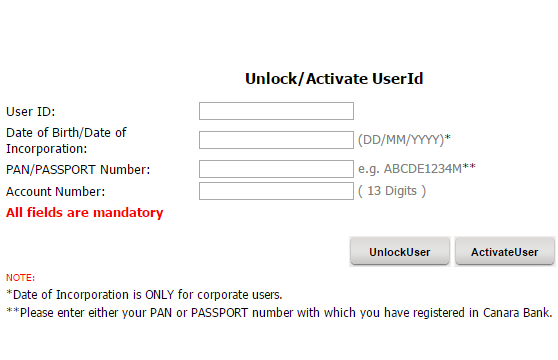
Task: Click the Date of Incorporation corporate users note
Action: coord(144,295)
